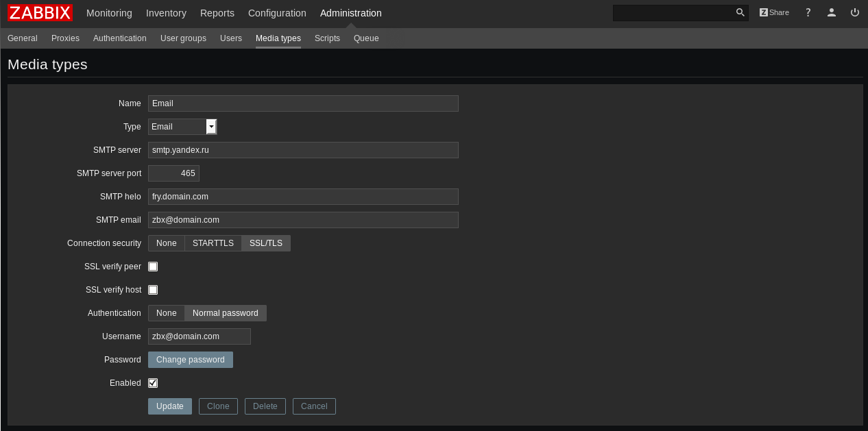This screenshot has height=431, width=868.
Task: Switch to the Proxies tab
Action: [65, 38]
